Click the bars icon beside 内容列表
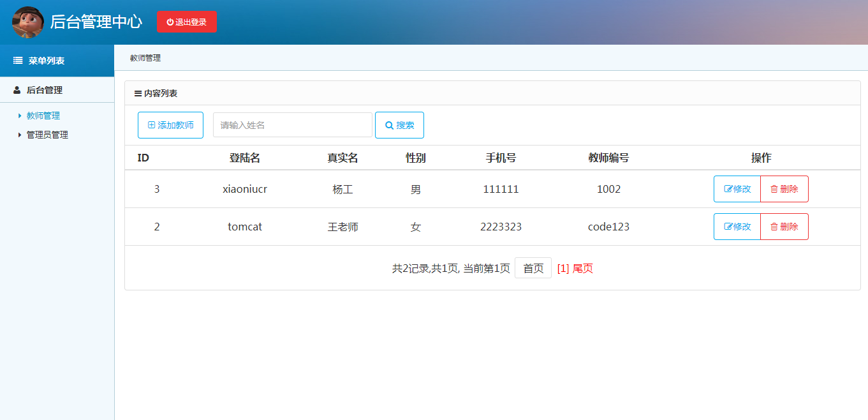The image size is (868, 420). [138, 93]
